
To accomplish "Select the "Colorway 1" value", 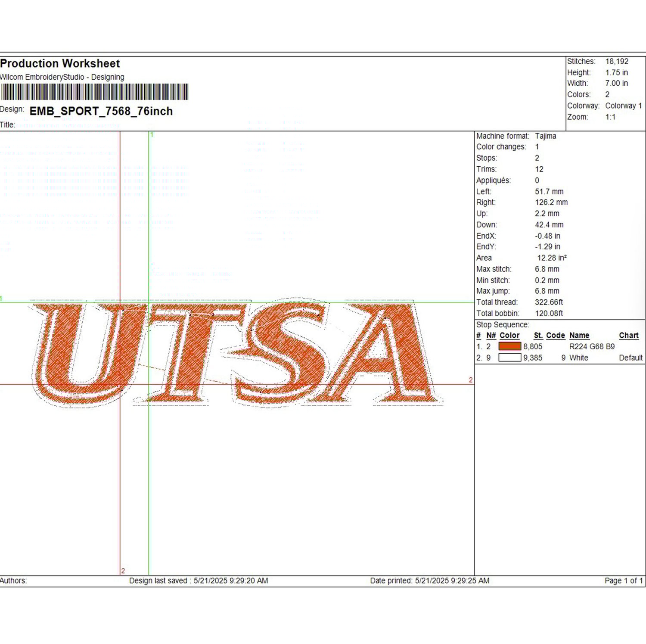I will [x=624, y=106].
